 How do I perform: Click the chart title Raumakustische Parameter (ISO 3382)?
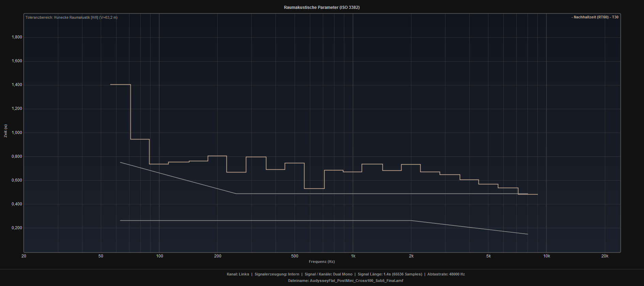click(321, 7)
